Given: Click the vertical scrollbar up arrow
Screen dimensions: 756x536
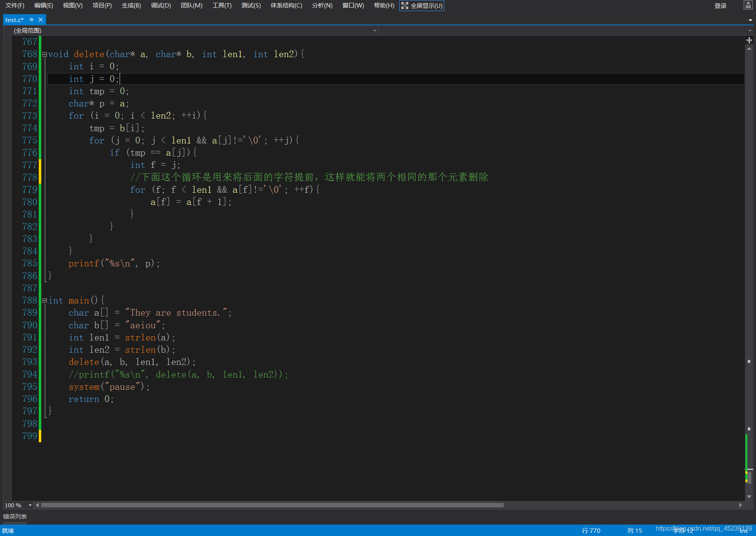Looking at the screenshot, I should click(x=749, y=48).
